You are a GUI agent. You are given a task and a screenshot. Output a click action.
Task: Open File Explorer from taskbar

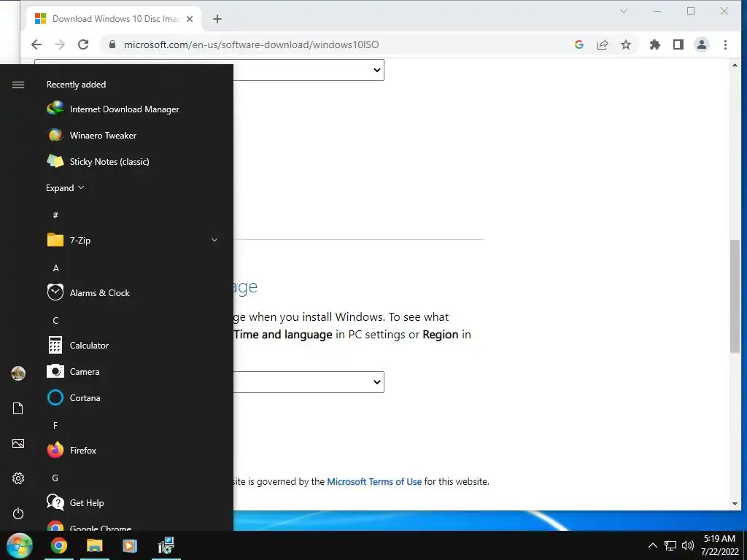click(94, 545)
